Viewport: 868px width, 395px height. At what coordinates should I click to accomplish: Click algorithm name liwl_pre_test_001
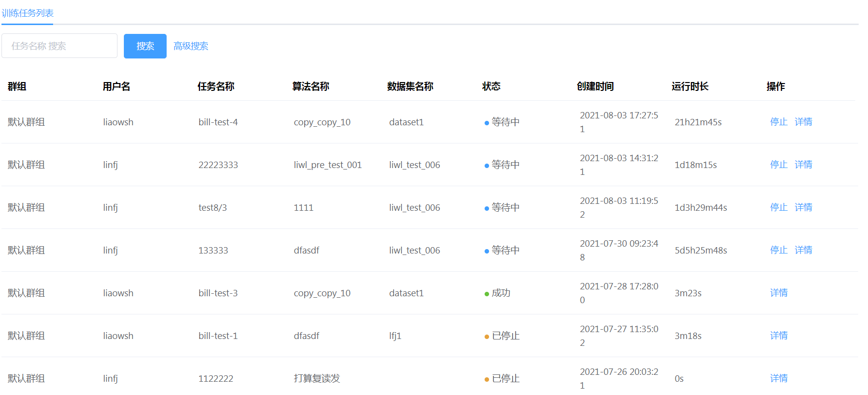click(x=328, y=165)
